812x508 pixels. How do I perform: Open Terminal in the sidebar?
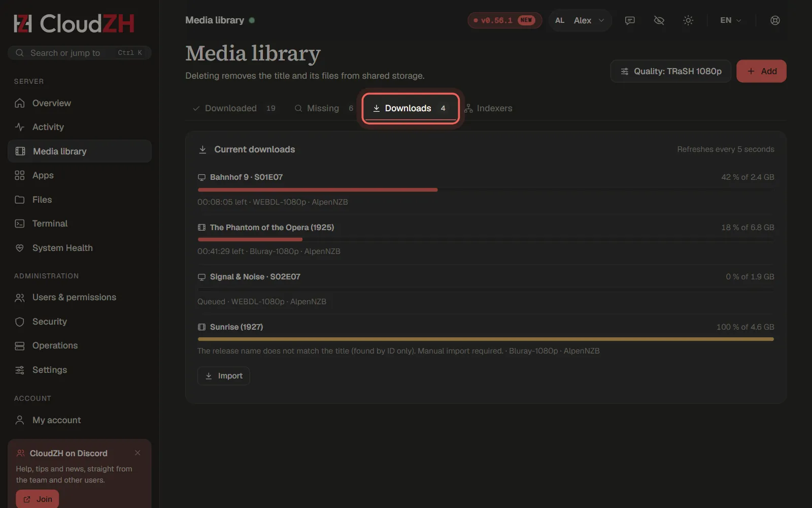pos(80,224)
